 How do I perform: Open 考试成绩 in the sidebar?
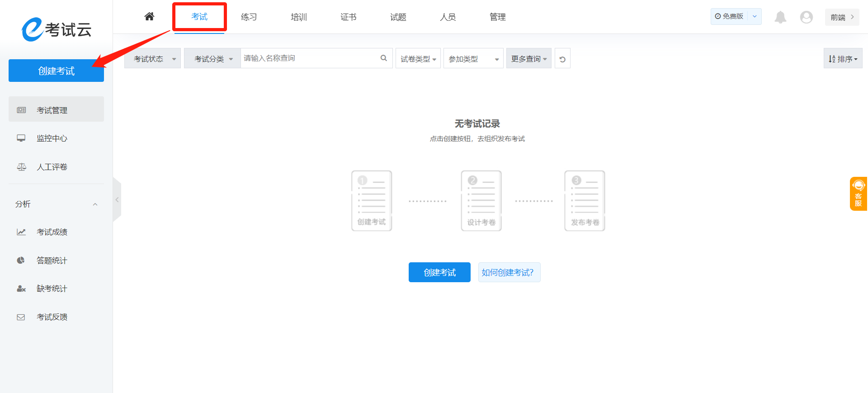(x=52, y=232)
